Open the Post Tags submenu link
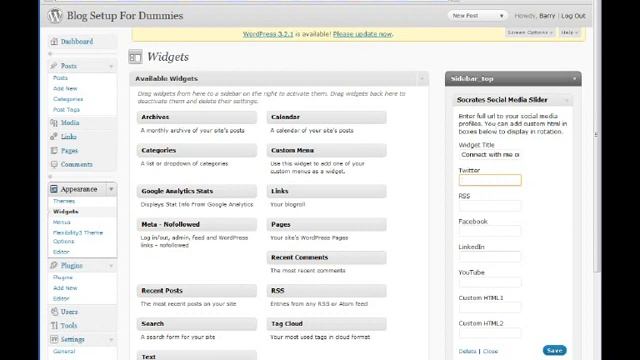This screenshot has width=640, height=360. (x=66, y=110)
